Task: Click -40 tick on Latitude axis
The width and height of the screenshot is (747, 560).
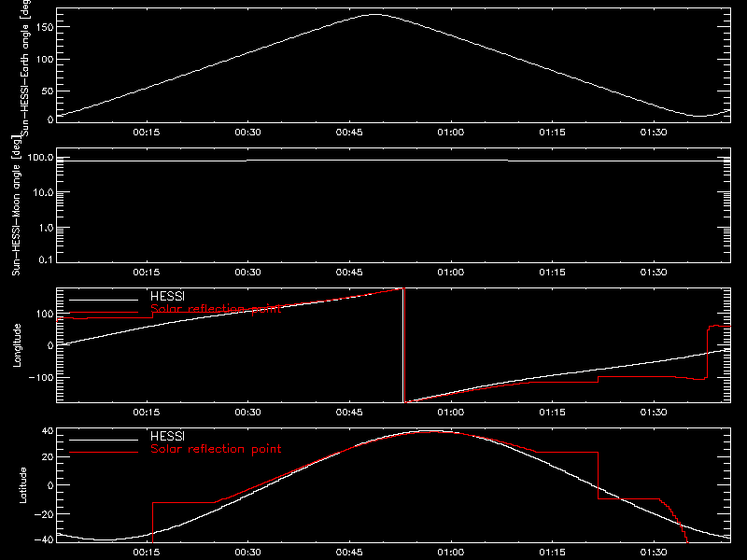Action: click(44, 539)
